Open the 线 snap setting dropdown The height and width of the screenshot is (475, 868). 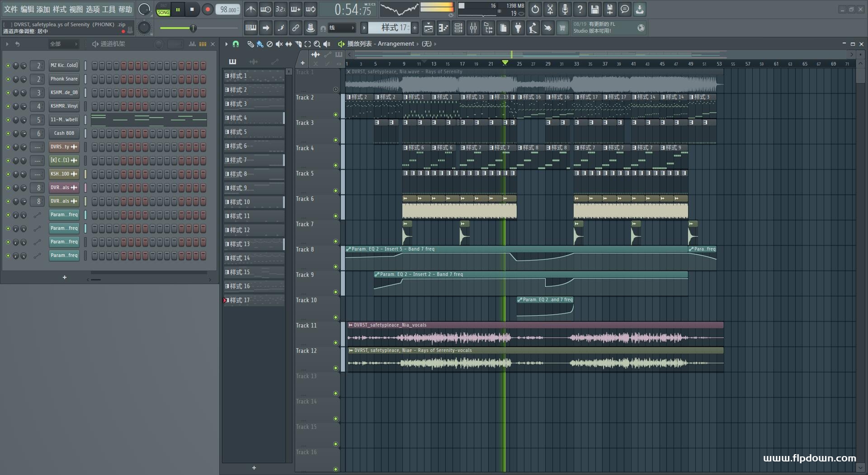click(341, 28)
